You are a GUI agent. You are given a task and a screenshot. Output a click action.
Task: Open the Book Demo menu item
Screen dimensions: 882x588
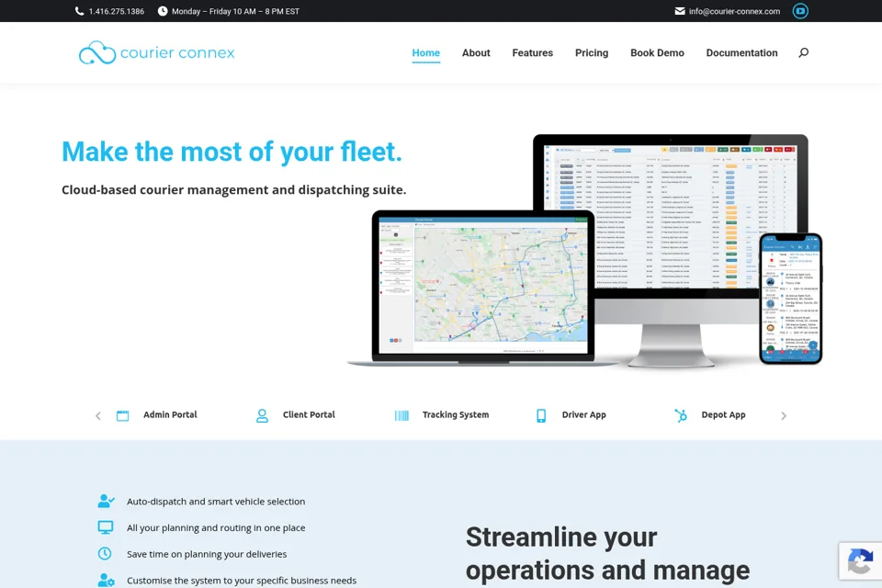657,53
